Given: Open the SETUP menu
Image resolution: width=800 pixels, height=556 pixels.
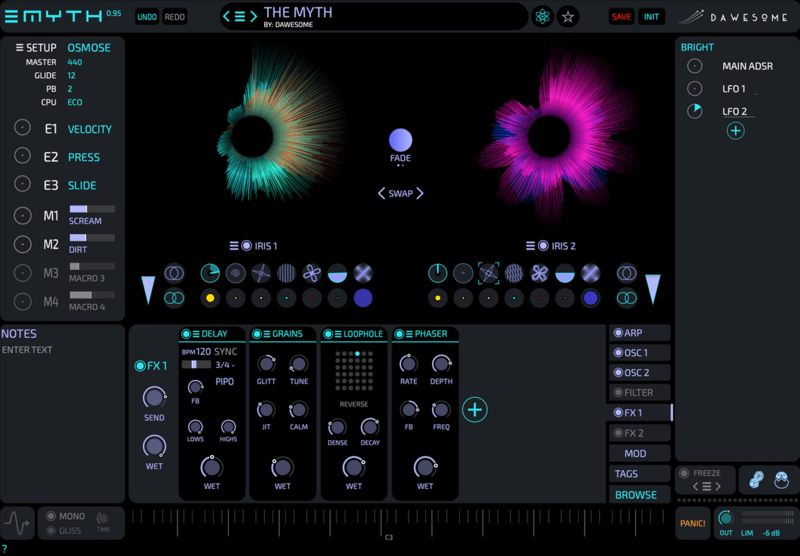Looking at the screenshot, I should tap(19, 48).
